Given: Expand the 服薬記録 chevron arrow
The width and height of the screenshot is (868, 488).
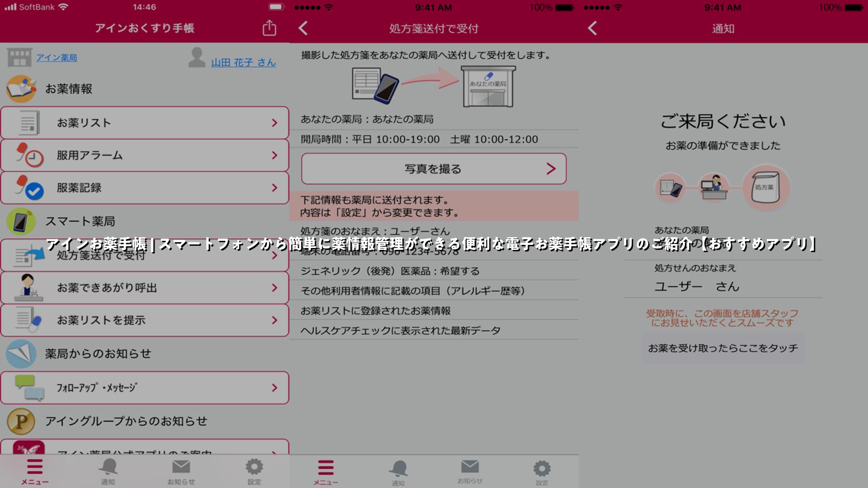Looking at the screenshot, I should point(274,188).
